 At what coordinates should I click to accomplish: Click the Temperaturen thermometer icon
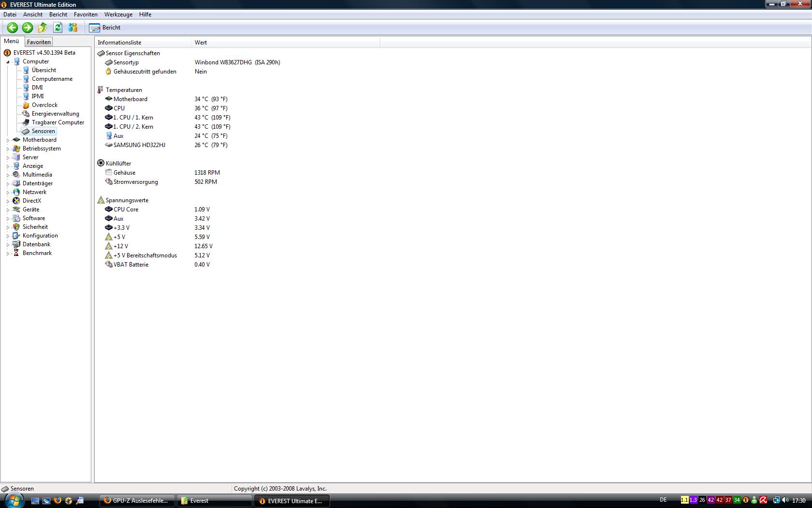101,90
